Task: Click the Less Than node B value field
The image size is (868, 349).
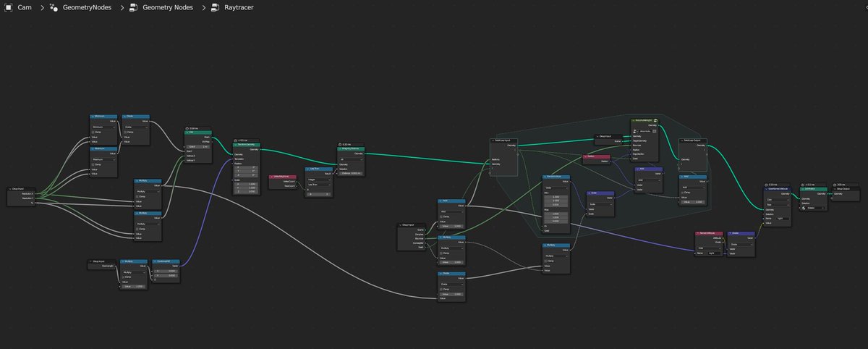Action: (x=319, y=194)
